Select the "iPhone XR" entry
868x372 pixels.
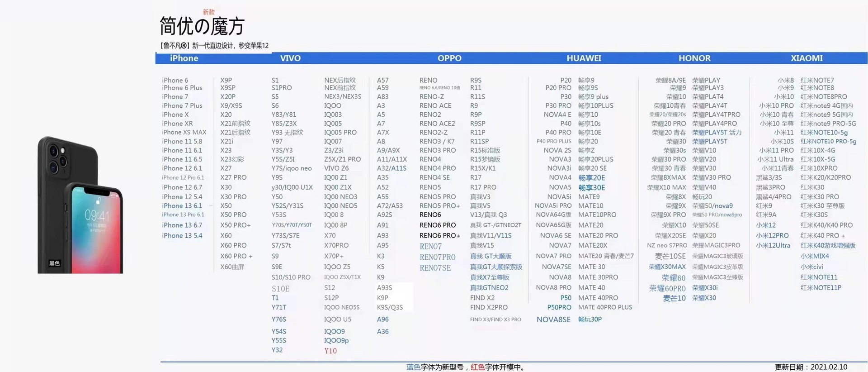pyautogui.click(x=177, y=124)
